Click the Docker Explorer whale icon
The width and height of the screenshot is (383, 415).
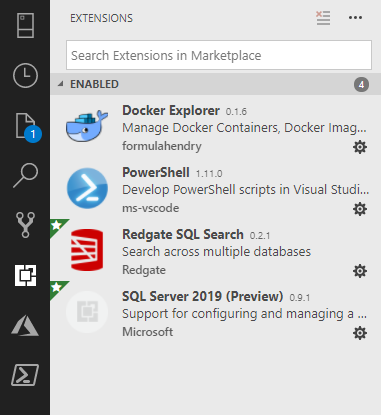pos(87,126)
